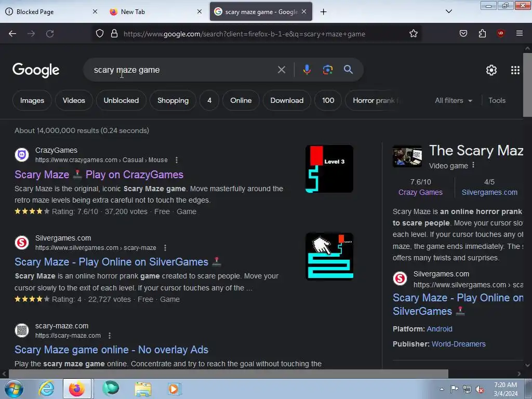Viewport: 532px width, 399px height.
Task: Open more options for CrazyGames result
Action: click(177, 160)
